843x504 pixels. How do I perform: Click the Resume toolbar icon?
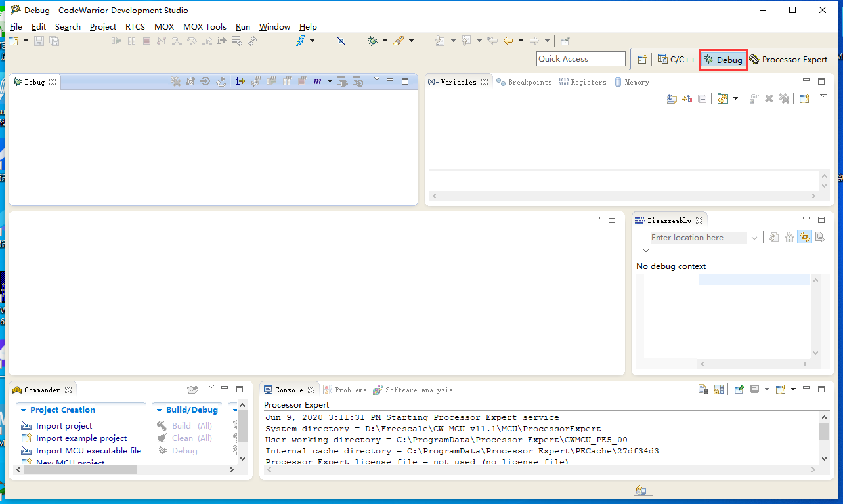coord(117,41)
